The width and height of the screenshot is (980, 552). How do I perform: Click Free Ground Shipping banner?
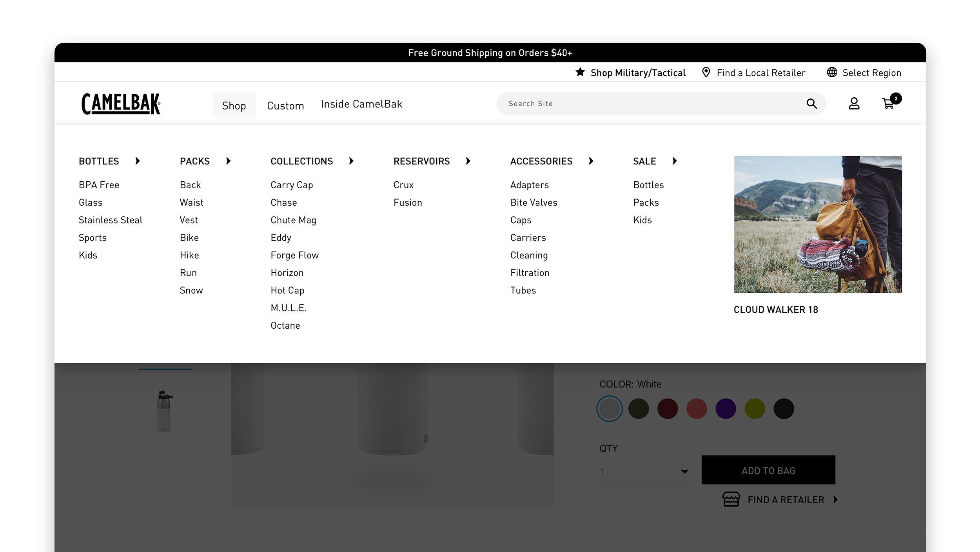[x=490, y=53]
